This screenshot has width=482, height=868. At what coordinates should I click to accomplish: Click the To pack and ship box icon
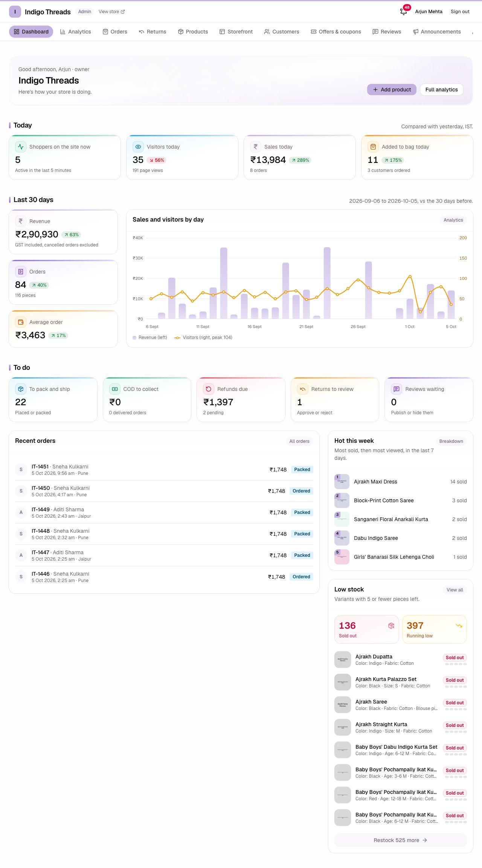point(21,389)
